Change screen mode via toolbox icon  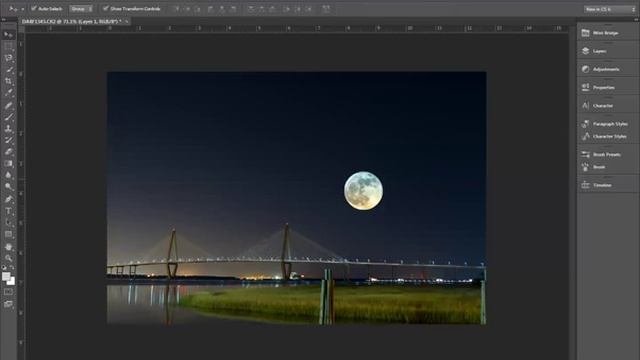8,304
